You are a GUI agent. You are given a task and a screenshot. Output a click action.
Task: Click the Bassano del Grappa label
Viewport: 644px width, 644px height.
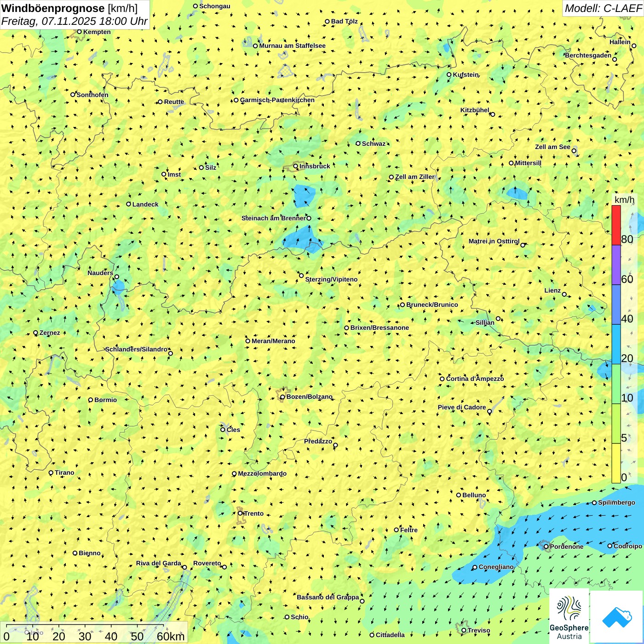click(328, 597)
